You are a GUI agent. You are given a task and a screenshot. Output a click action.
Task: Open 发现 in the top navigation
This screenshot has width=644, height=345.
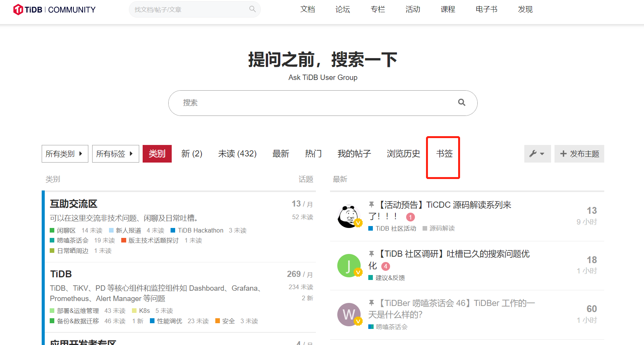[525, 10]
